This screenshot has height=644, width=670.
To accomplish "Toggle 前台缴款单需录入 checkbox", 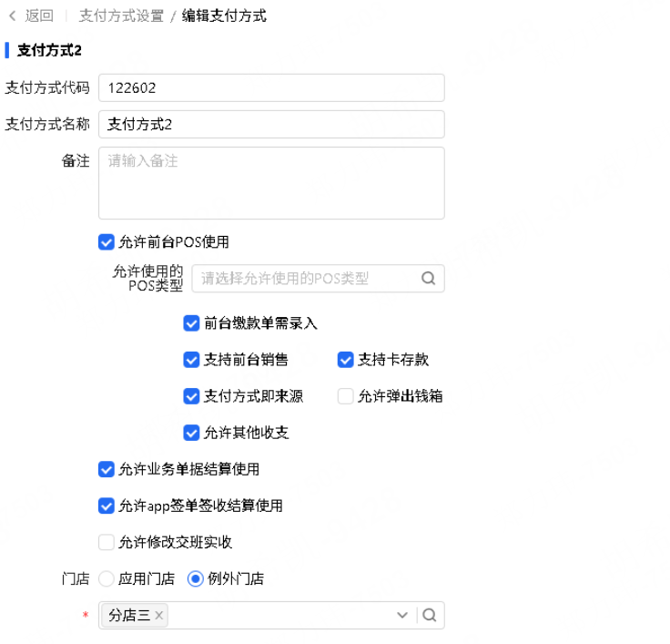I will point(191,323).
